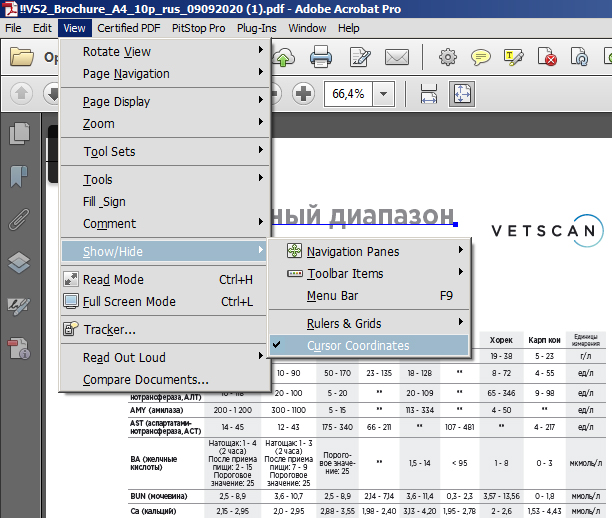Open Read Out Loud submenu

click(165, 357)
